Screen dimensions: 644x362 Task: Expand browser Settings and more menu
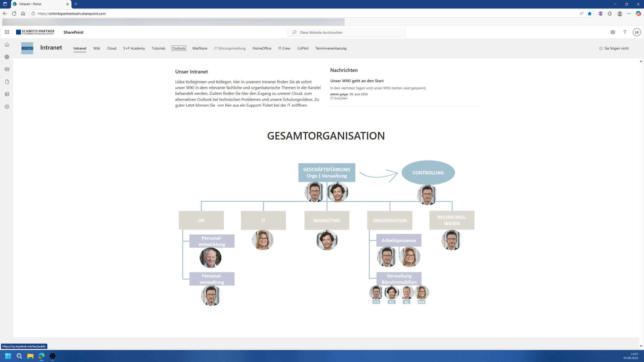pos(629,14)
